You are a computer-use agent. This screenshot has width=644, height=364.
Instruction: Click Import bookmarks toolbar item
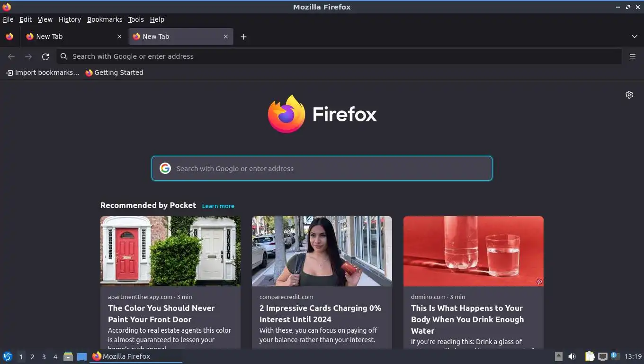click(x=43, y=73)
